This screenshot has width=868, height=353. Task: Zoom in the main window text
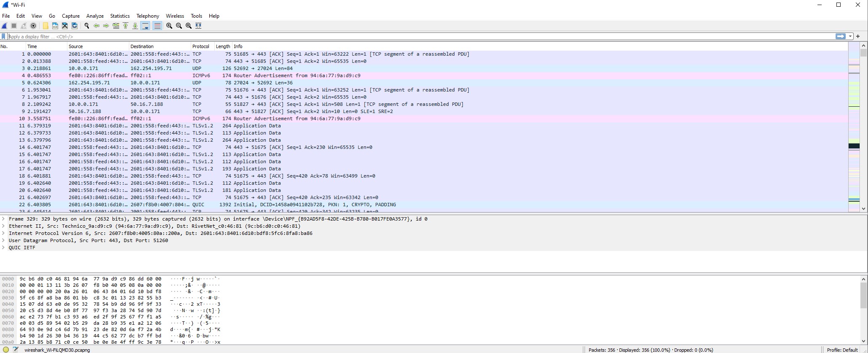click(x=169, y=26)
